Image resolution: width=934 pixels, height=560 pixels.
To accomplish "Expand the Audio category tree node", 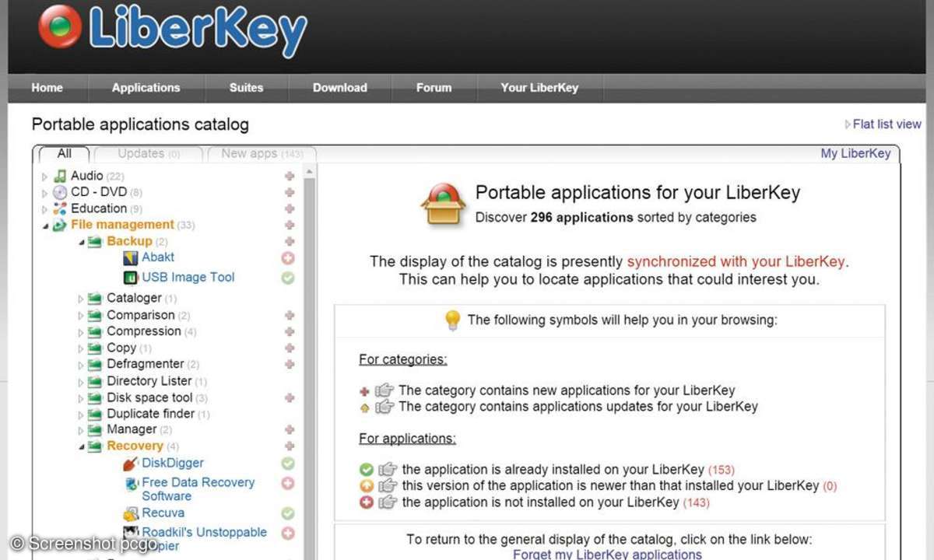I will tap(45, 177).
